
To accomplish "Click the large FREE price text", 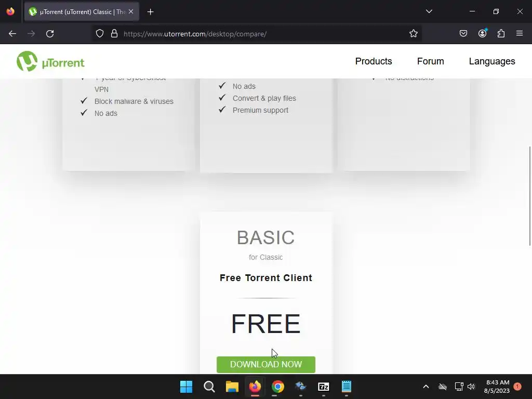I will pos(265,324).
